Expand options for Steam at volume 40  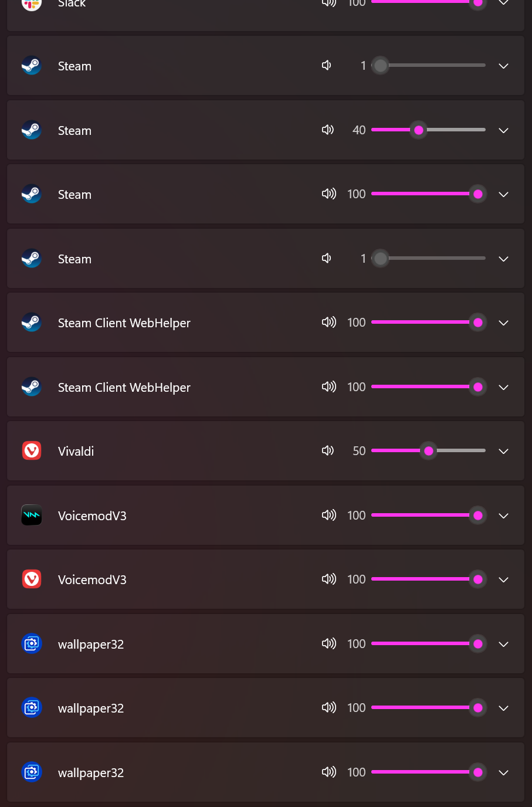(x=503, y=130)
